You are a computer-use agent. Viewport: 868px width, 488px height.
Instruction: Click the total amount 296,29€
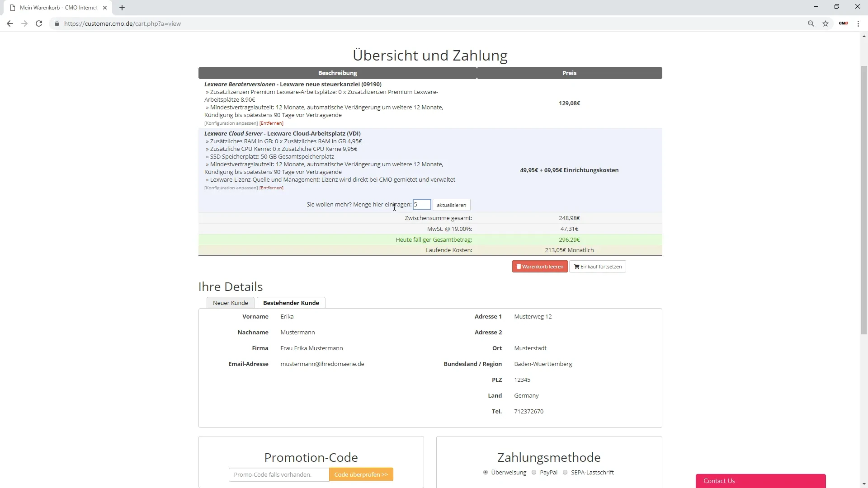point(569,240)
